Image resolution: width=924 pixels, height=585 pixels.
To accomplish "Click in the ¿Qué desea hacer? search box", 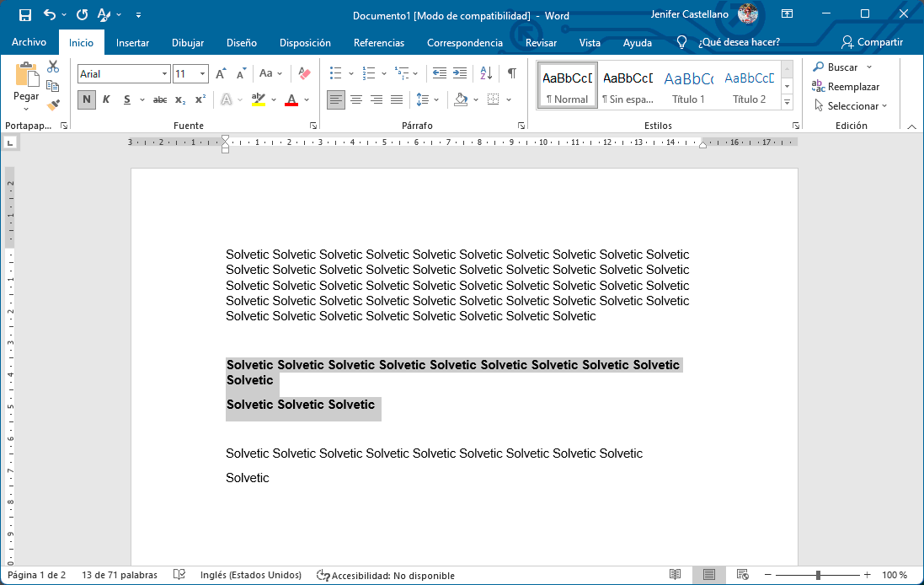I will coord(739,42).
